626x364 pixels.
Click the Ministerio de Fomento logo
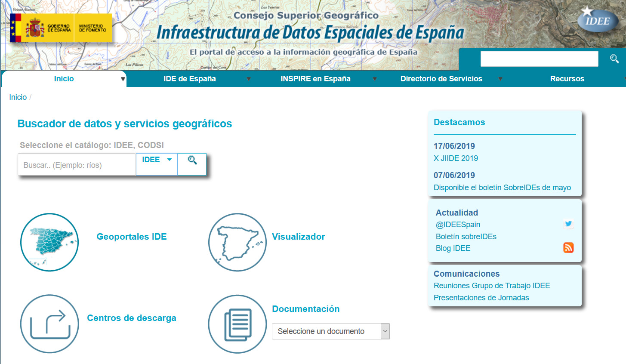coord(93,28)
